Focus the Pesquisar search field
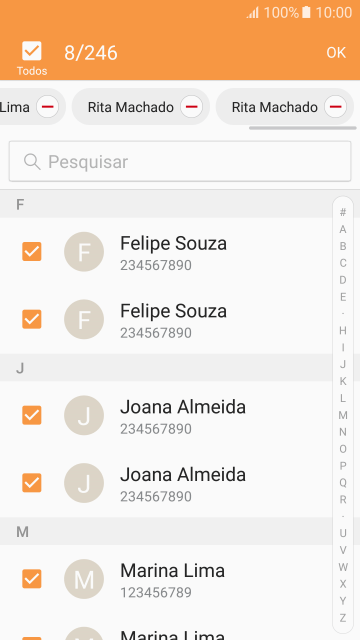The width and height of the screenshot is (360, 640). [180, 162]
